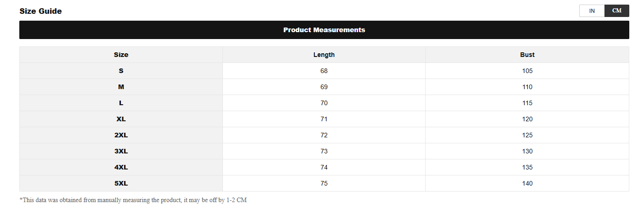Click the bust value 120
This screenshot has width=644, height=209.
527,119
